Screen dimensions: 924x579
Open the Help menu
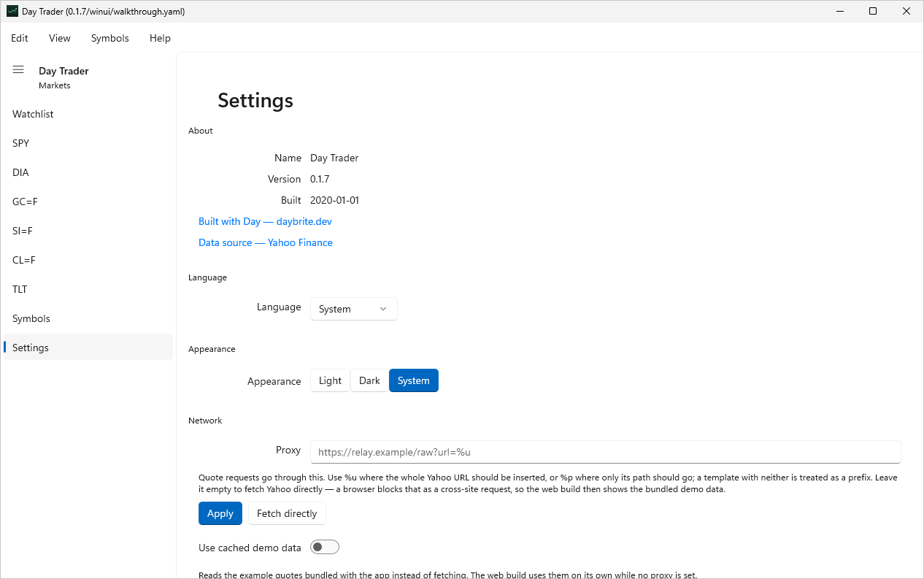pyautogui.click(x=160, y=38)
